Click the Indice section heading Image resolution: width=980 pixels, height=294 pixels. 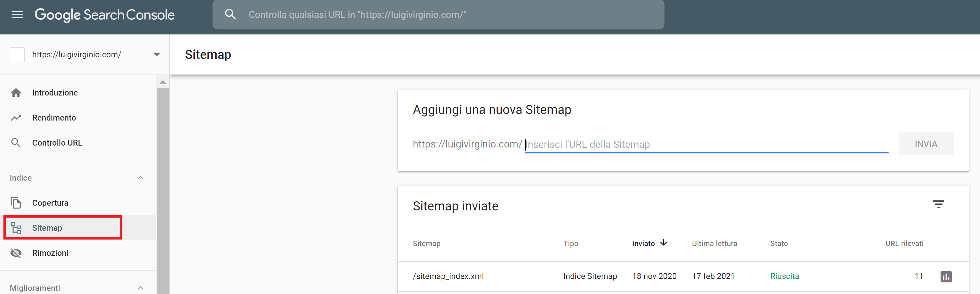click(x=21, y=178)
